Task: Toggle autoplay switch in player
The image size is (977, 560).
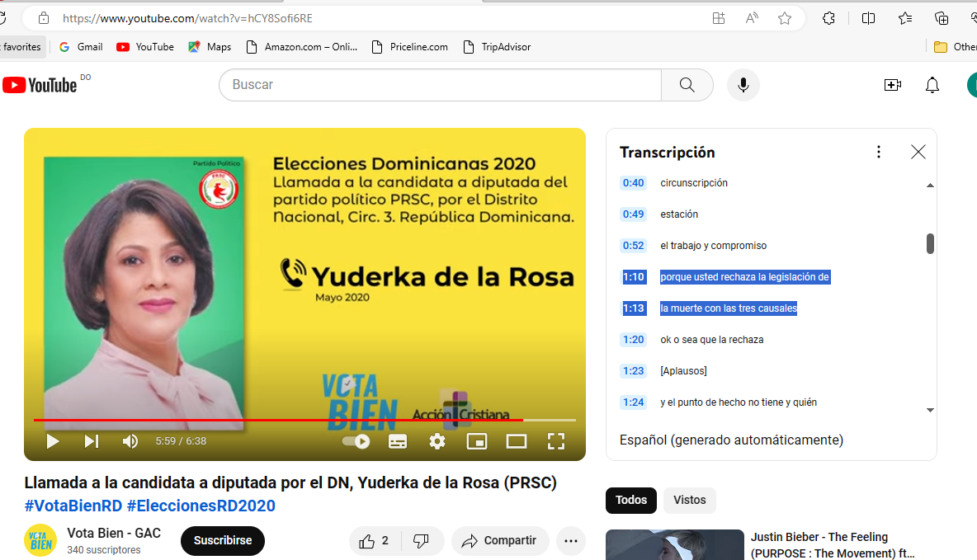Action: click(x=356, y=441)
